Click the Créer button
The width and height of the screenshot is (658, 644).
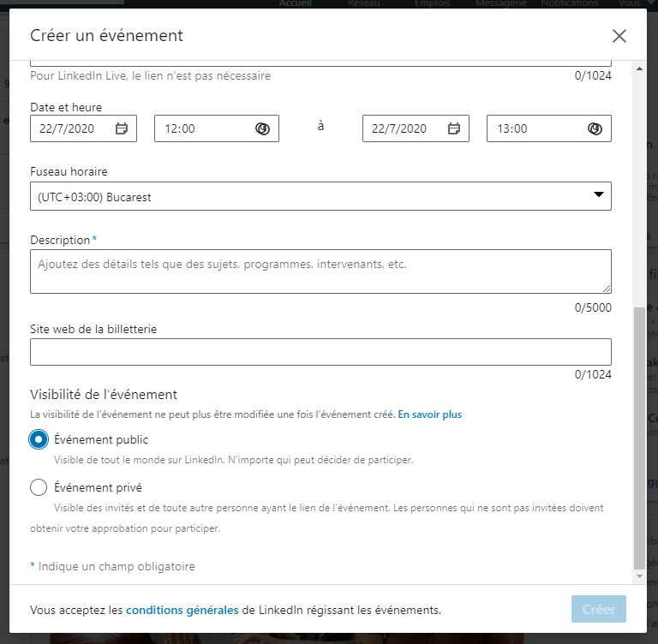[599, 609]
